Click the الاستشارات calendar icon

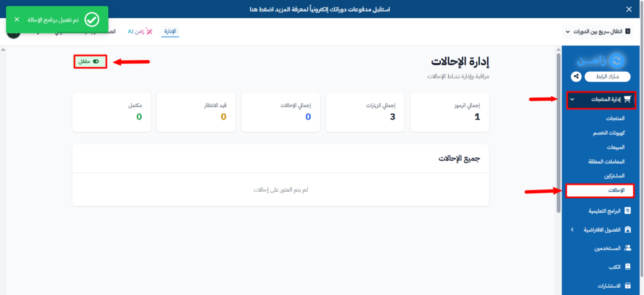(627, 286)
